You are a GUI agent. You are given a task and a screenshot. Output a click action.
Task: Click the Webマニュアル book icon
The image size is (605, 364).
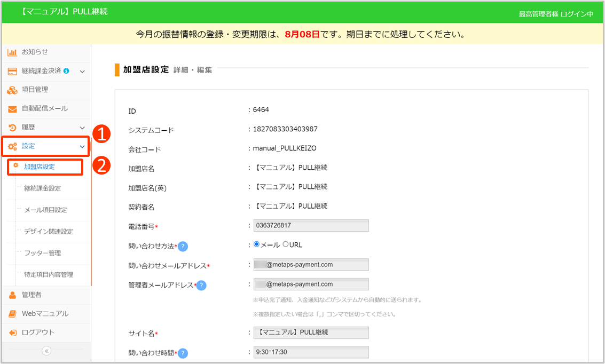(12, 314)
